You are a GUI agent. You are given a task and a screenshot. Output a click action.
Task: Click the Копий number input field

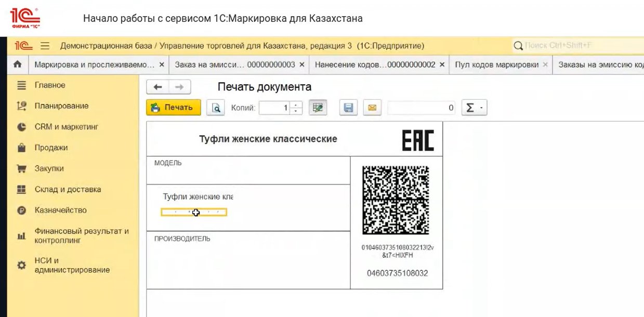point(274,108)
